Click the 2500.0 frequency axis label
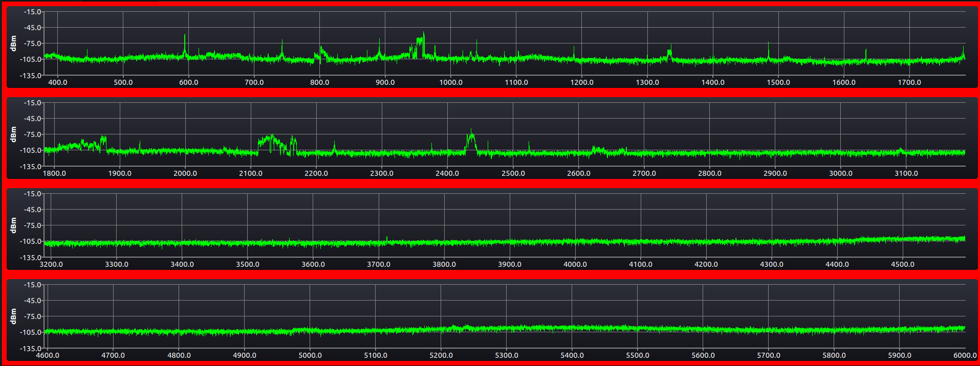The image size is (980, 366). click(513, 173)
